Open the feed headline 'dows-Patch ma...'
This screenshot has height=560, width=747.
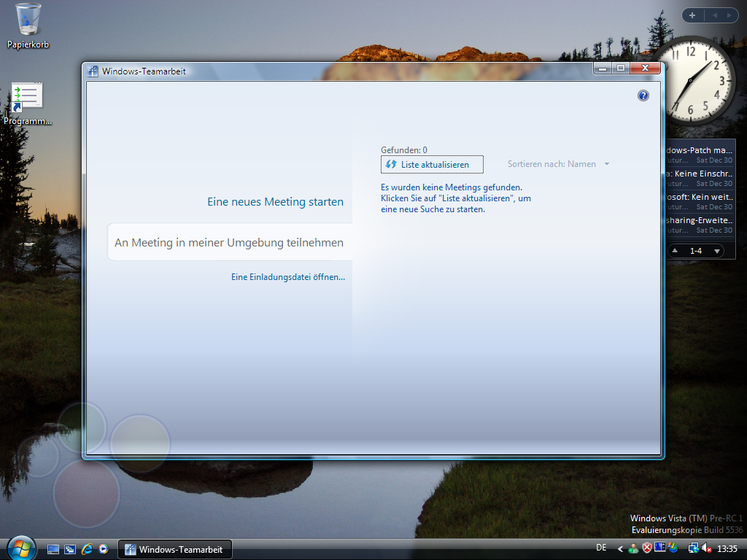pyautogui.click(x=700, y=150)
